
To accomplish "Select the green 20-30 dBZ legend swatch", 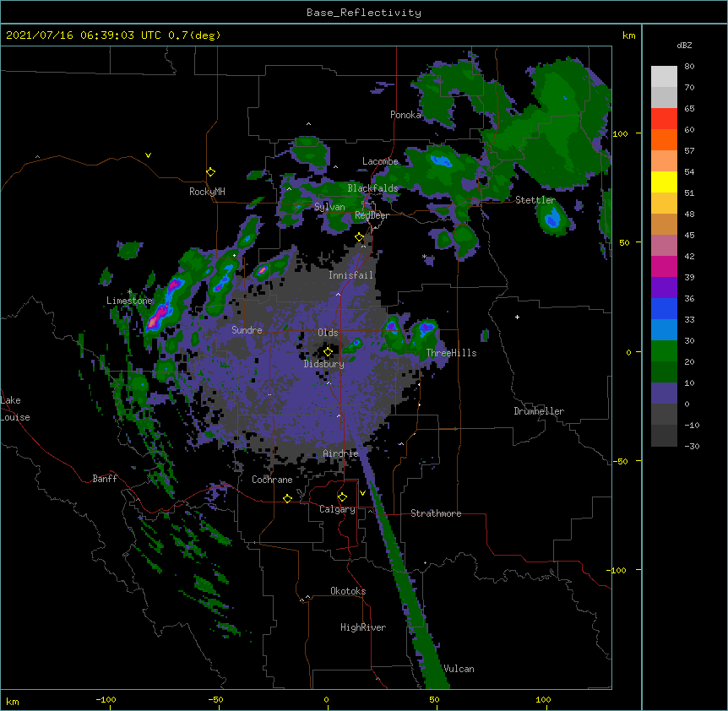I will click(x=664, y=351).
